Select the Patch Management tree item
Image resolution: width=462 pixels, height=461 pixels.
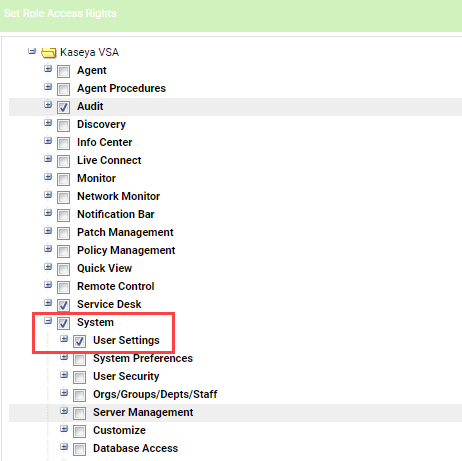pyautogui.click(x=125, y=232)
